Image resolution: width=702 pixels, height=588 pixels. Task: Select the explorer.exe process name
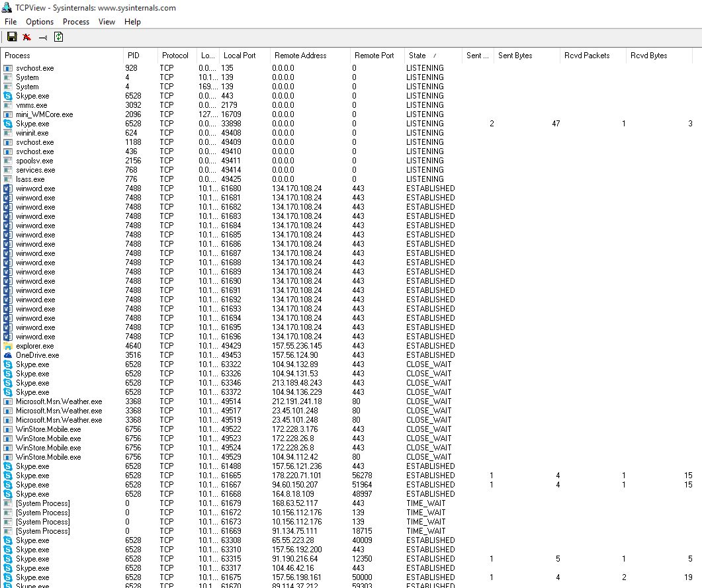click(35, 346)
